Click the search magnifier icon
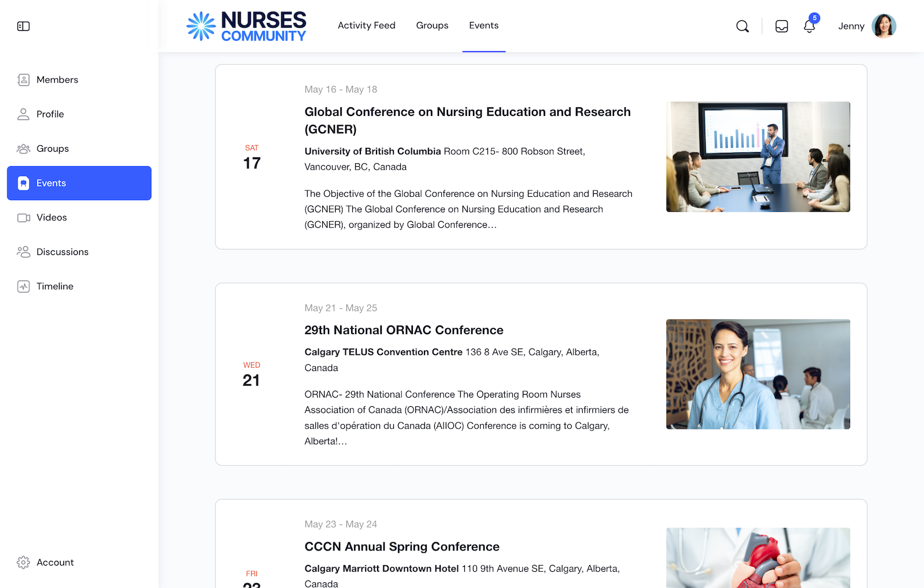 (743, 26)
